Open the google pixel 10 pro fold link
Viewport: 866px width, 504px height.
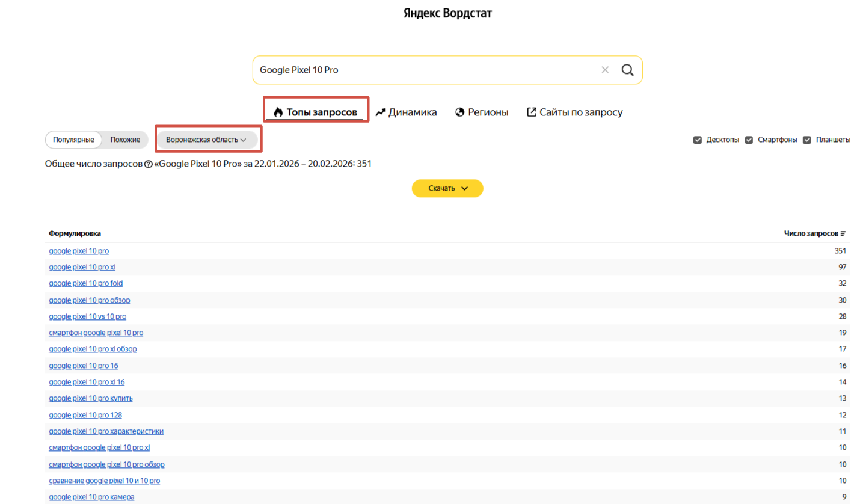86,283
